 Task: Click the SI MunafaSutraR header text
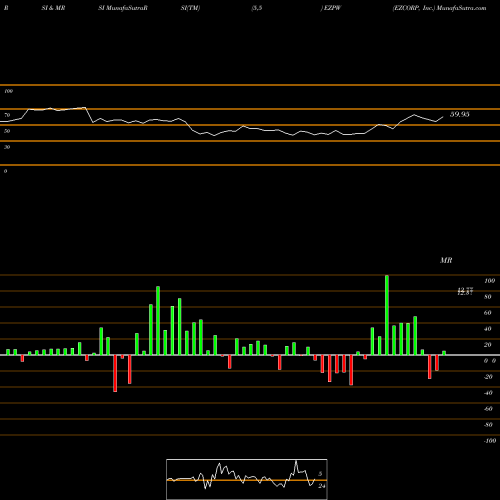[123, 8]
